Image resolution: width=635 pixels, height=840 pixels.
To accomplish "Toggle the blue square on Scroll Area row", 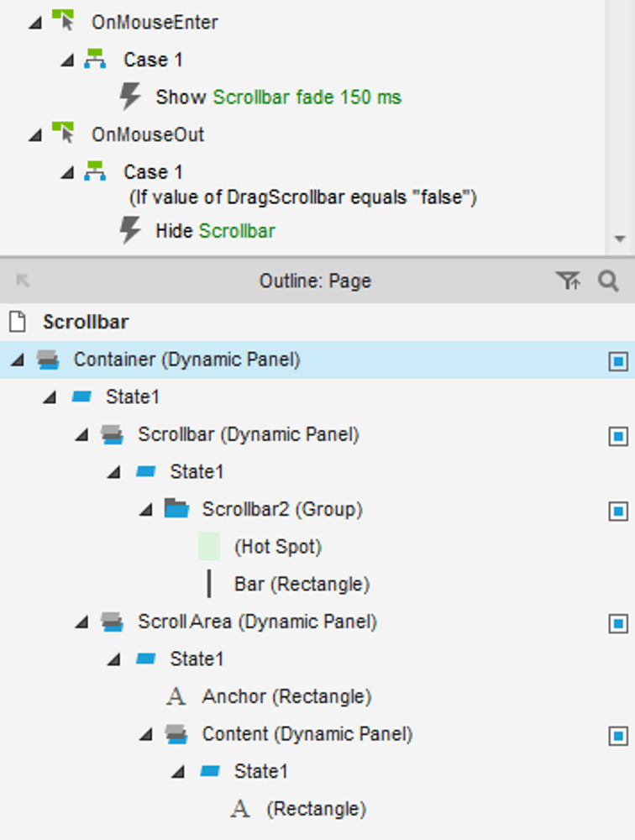I will pos(618,623).
